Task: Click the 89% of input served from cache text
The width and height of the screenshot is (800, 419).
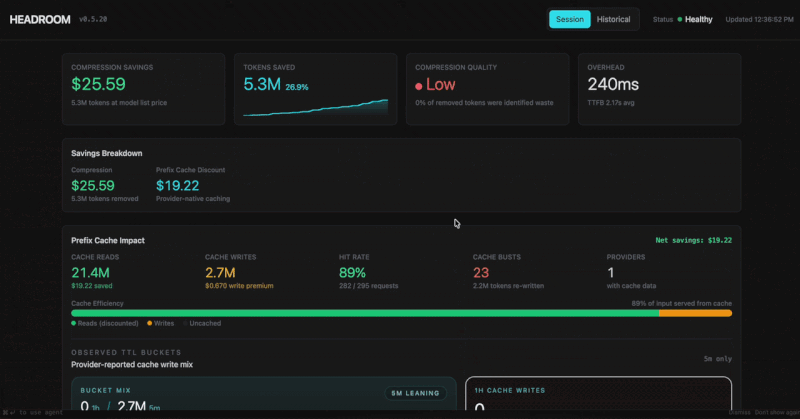Action: coord(681,303)
